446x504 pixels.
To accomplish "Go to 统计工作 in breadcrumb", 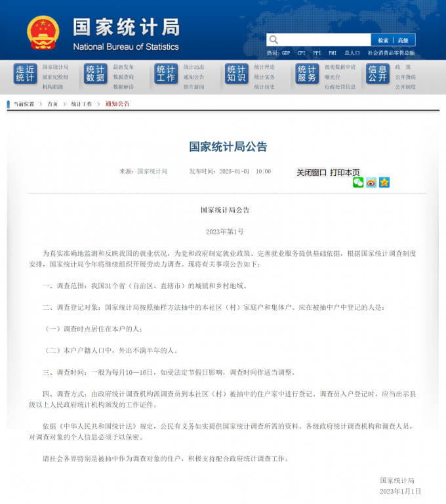I will (81, 104).
